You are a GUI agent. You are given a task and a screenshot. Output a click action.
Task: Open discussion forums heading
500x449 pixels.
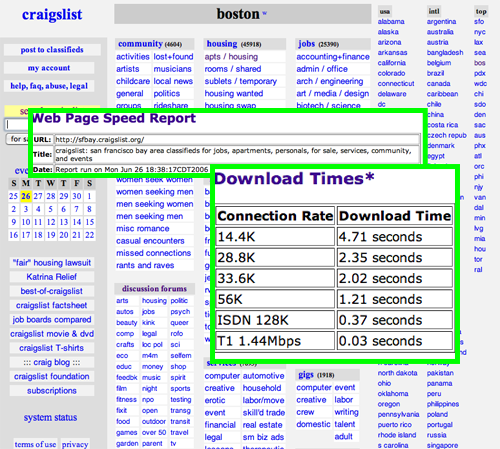click(154, 289)
